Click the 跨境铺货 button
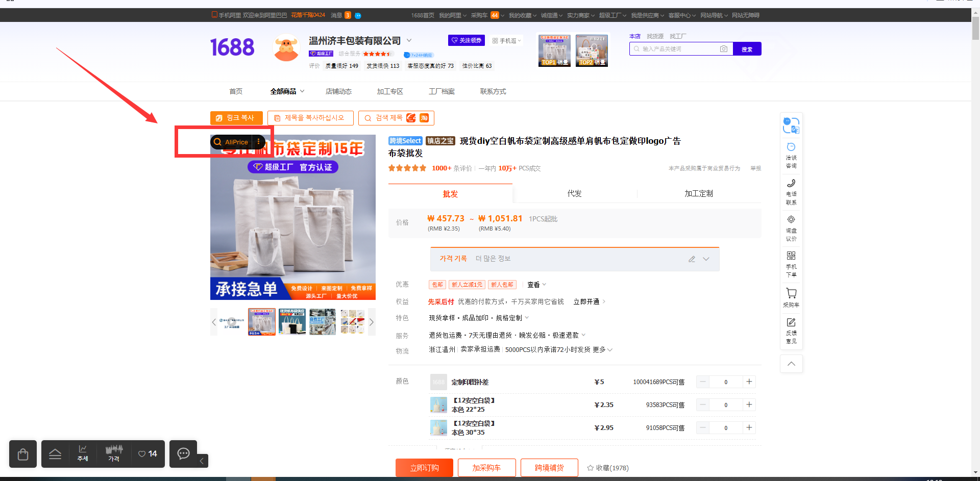 point(549,468)
